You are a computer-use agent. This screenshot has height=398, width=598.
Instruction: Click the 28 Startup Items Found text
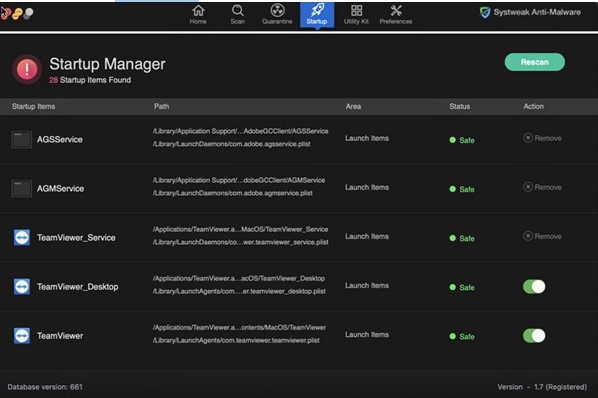[90, 80]
